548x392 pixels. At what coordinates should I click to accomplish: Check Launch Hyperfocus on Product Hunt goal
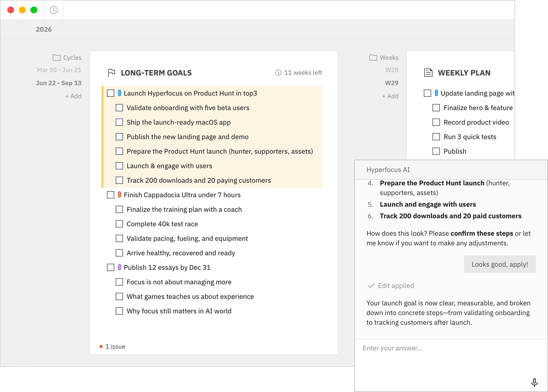(111, 93)
